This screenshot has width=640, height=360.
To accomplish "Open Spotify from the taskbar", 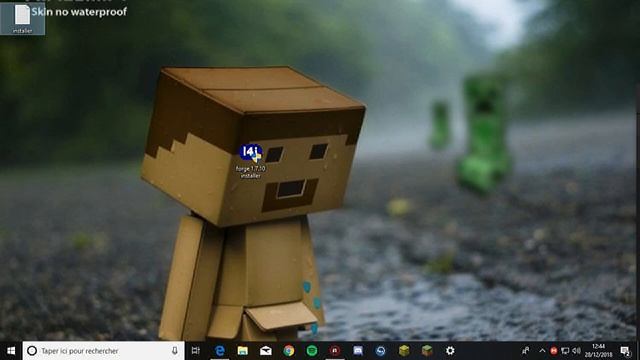I will (x=312, y=351).
